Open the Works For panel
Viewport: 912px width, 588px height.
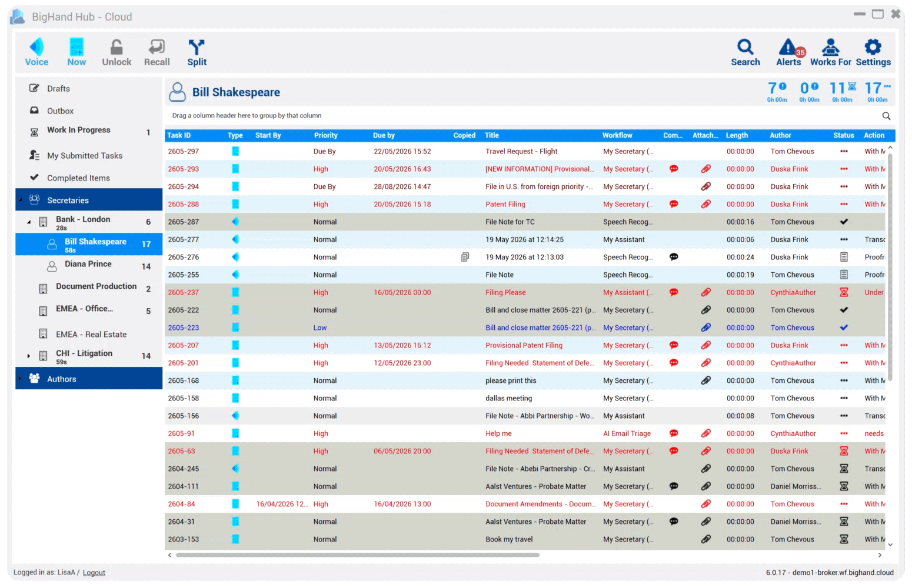coord(830,52)
